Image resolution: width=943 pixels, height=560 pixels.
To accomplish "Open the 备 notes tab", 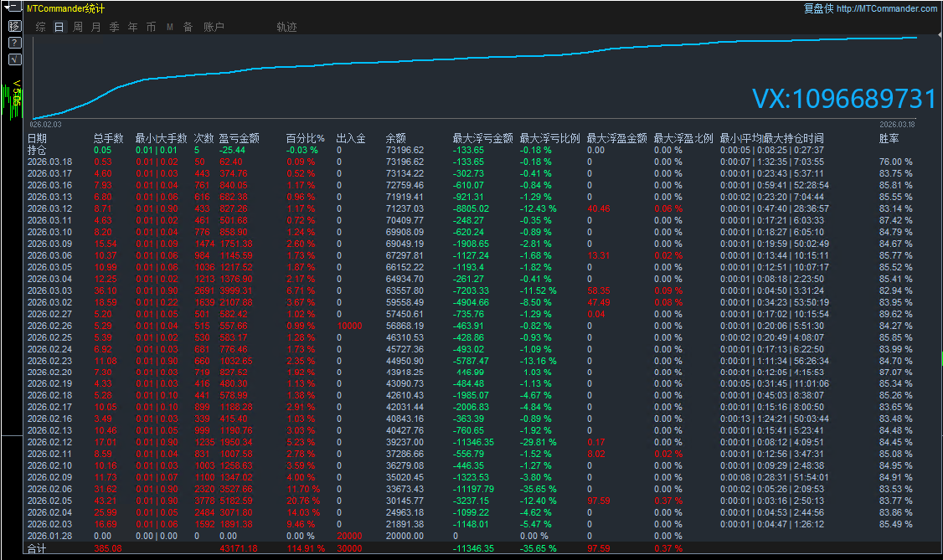I will coord(188,27).
